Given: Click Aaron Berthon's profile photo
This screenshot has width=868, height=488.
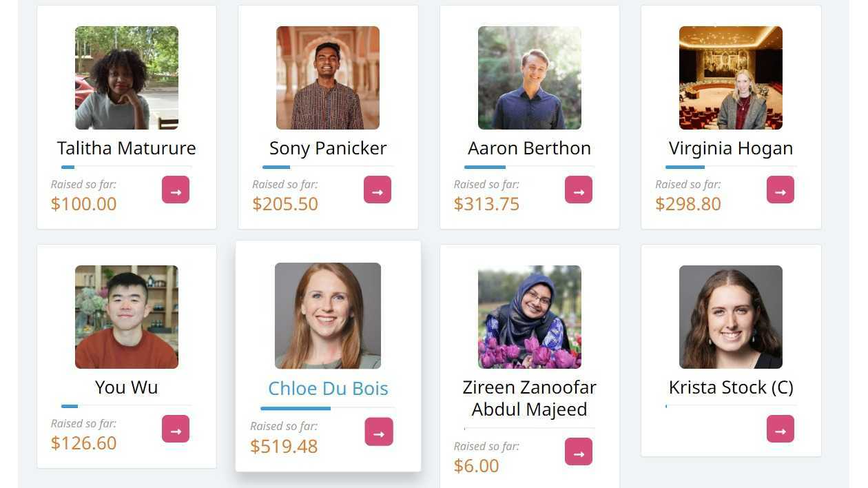Looking at the screenshot, I should (x=530, y=78).
